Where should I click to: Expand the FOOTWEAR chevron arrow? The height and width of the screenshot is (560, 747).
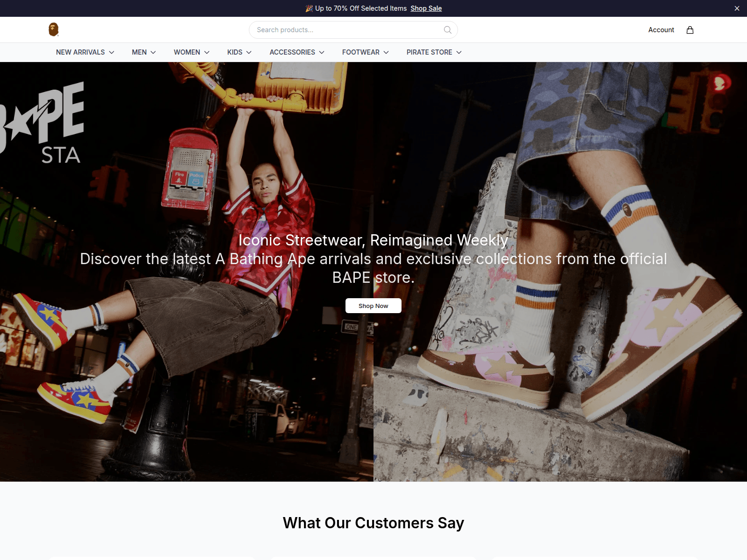(x=386, y=52)
